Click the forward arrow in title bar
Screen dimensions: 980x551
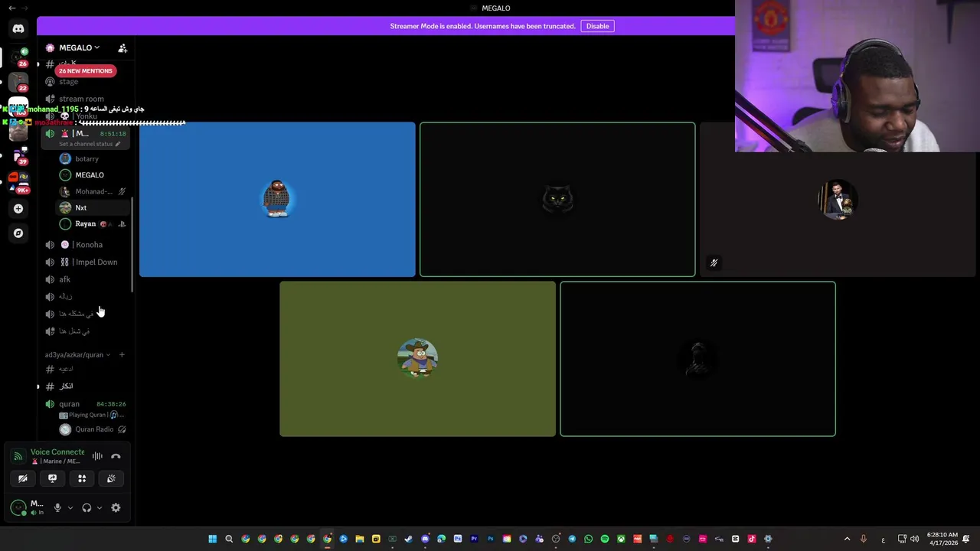[25, 8]
